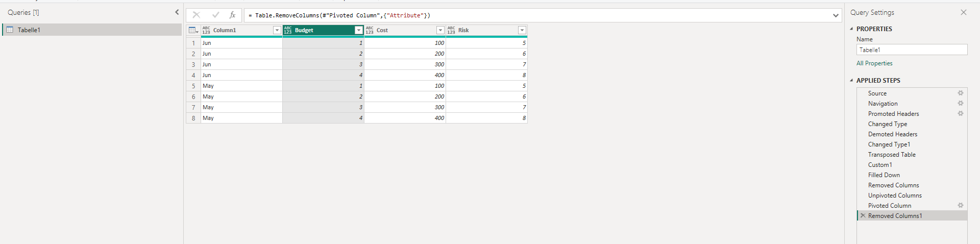Collapse the Queries pane

[x=177, y=12]
